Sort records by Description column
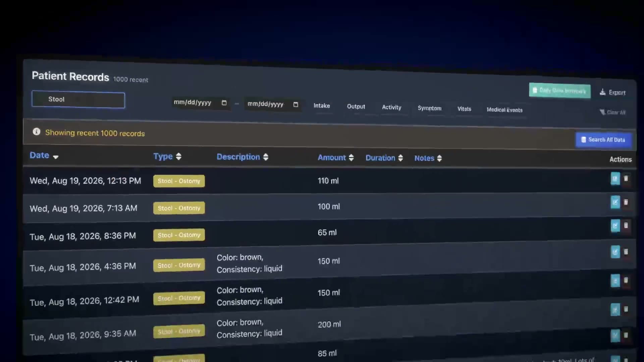Viewport: 644px width, 362px height. click(243, 157)
